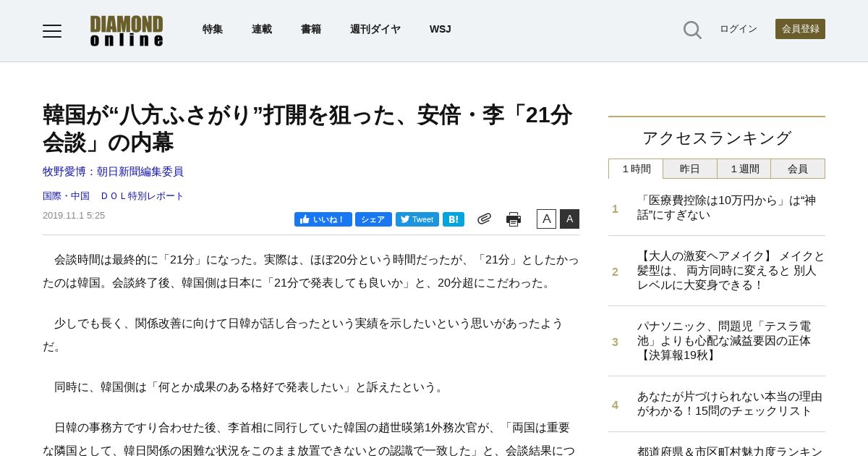This screenshot has height=456, width=868.
Task: Click the Hatena B! bookmark icon
Action: (454, 219)
